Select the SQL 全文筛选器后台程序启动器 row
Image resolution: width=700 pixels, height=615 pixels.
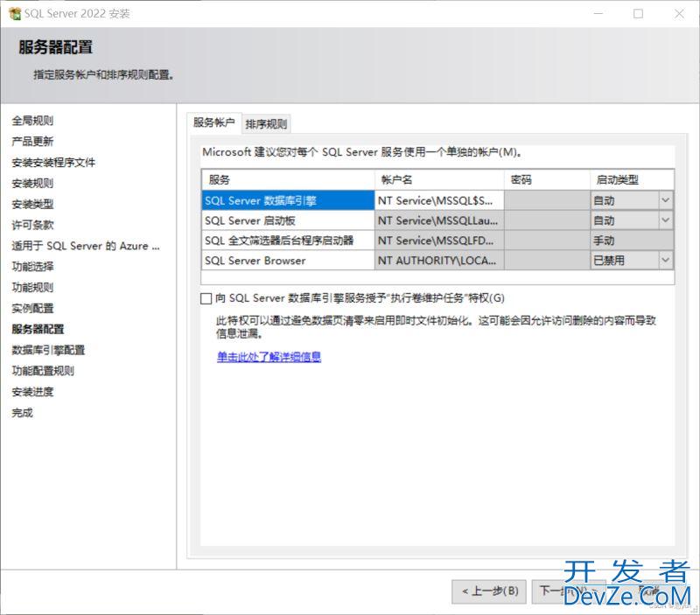pos(288,241)
